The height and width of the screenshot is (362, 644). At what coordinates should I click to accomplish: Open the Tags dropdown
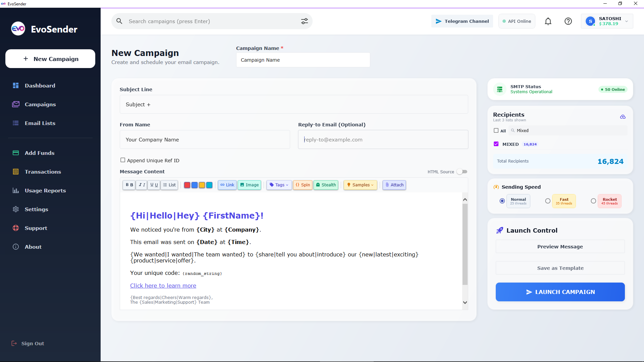(279, 185)
